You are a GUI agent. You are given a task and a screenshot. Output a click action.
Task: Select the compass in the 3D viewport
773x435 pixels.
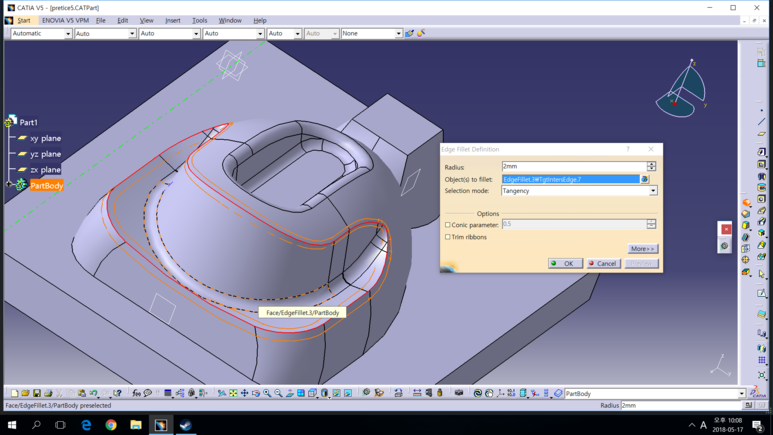683,91
